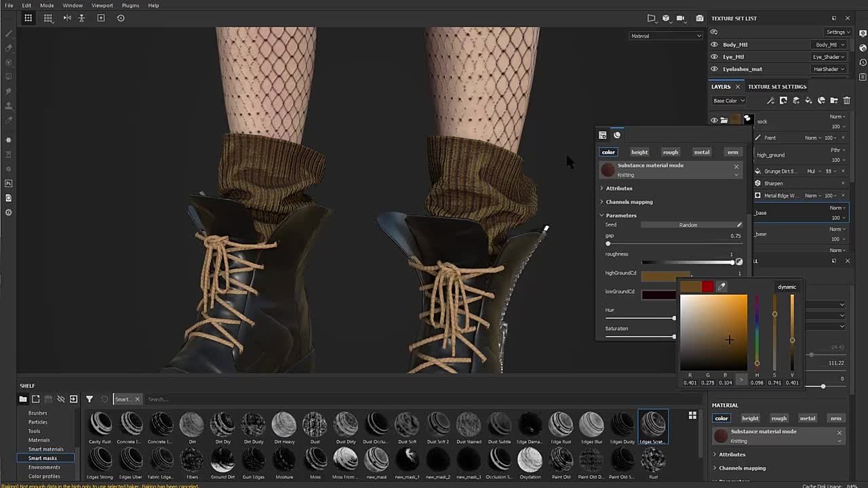
Task: Click the link icon in Texture Set List
Action: point(714,32)
